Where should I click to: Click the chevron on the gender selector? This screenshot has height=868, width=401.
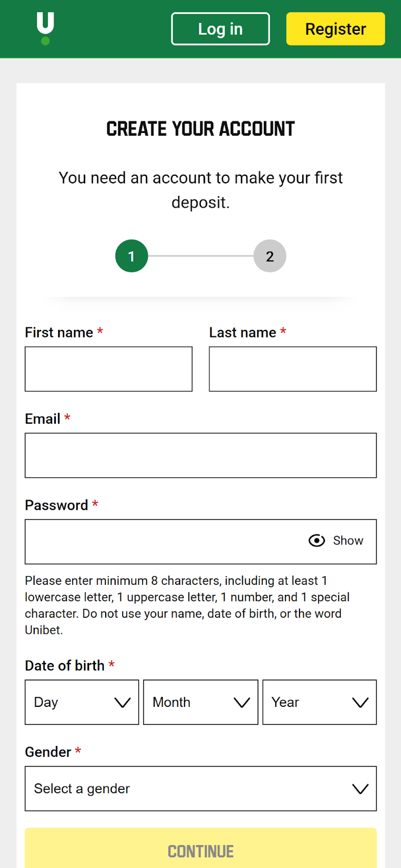[x=360, y=789]
